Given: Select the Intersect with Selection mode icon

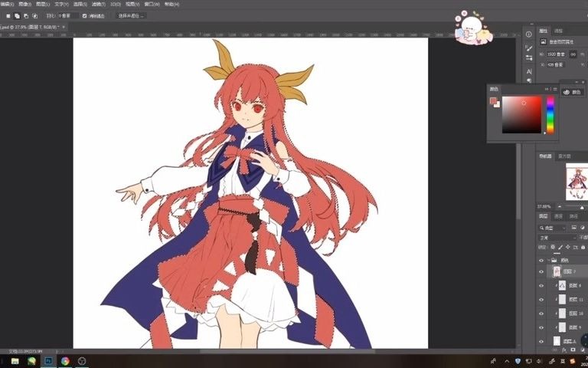Looking at the screenshot, I should (x=35, y=16).
